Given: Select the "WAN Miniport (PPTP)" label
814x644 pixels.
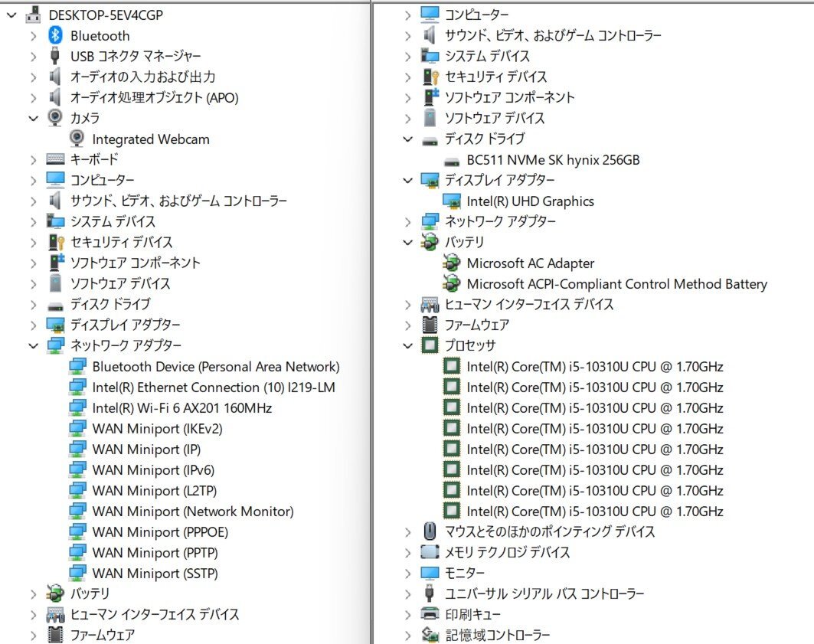Looking at the screenshot, I should 155,553.
